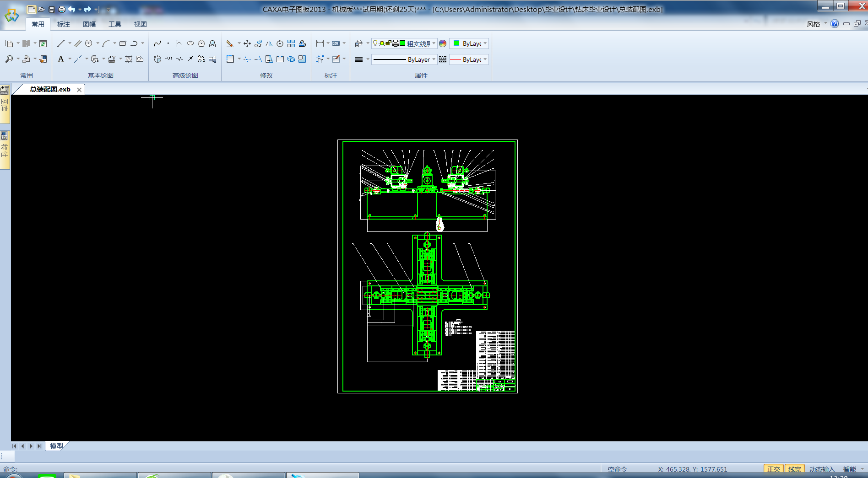Image resolution: width=868 pixels, height=478 pixels.
Task: Toggle 线宽 line width display
Action: [x=794, y=469]
